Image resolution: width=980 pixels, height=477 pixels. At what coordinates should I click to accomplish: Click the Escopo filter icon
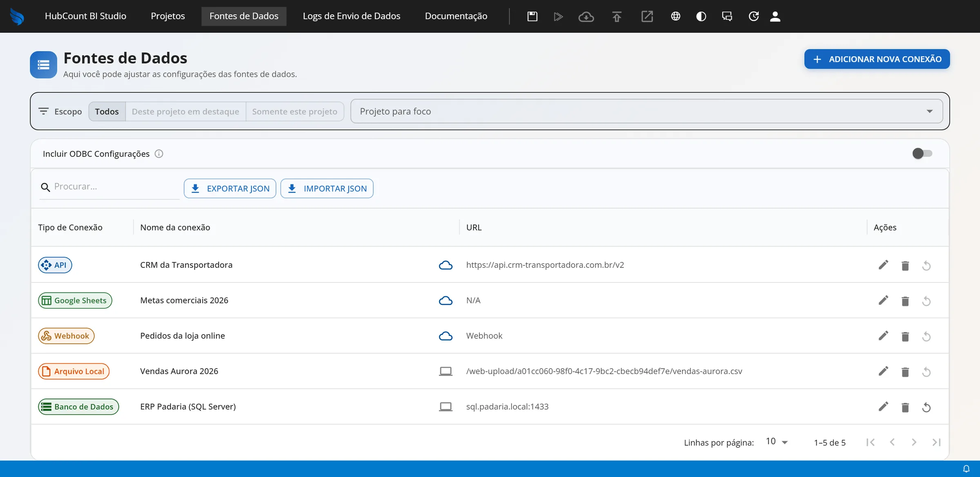click(x=43, y=111)
